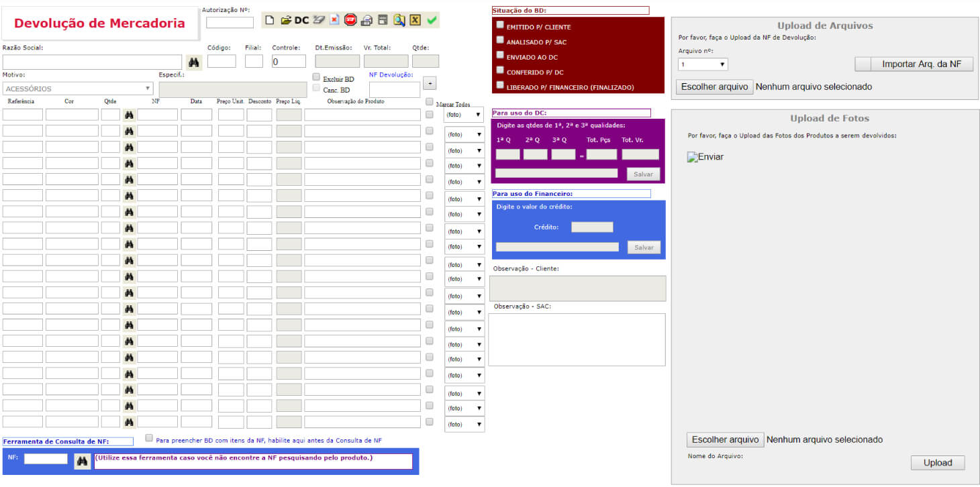Click the Autorização Nº input field

coord(230,23)
